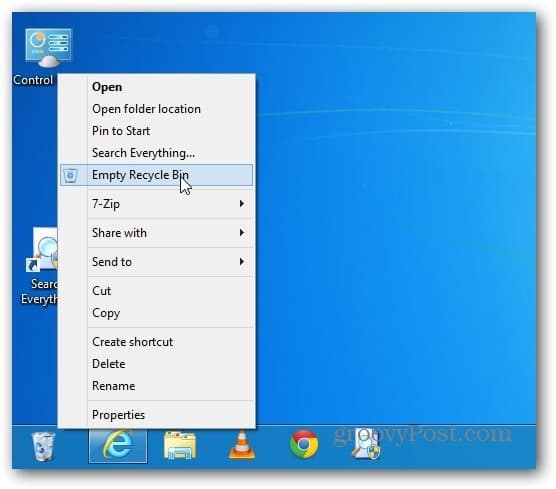Select Search Everything... menu entry

tap(156, 153)
